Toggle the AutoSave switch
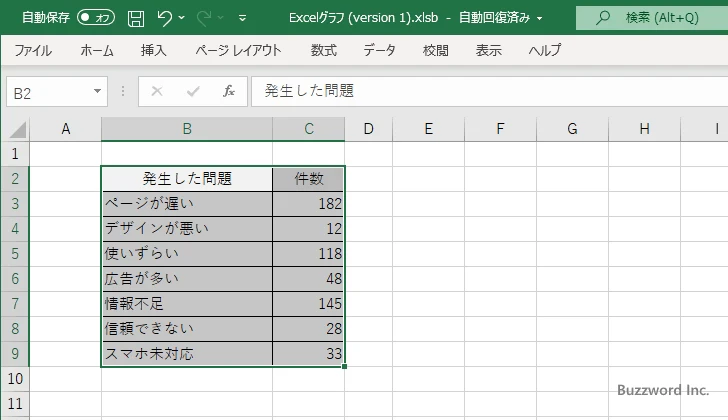The width and height of the screenshot is (728, 420). (96, 18)
